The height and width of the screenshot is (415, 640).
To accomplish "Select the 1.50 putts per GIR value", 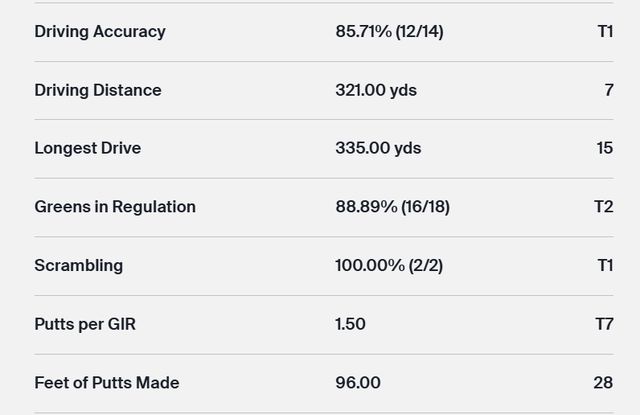I will 350,324.
